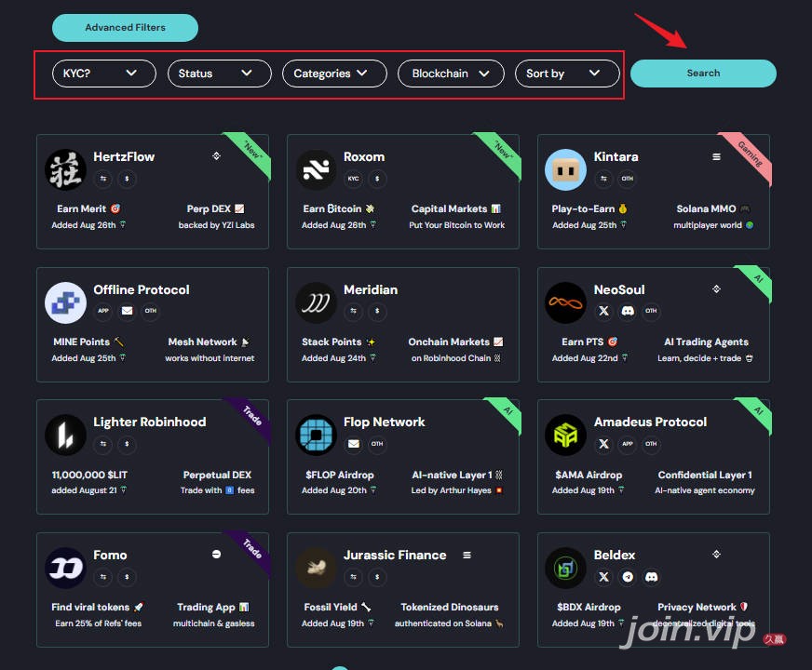This screenshot has height=670, width=812.
Task: Expand the Sort by dropdown
Action: (567, 74)
